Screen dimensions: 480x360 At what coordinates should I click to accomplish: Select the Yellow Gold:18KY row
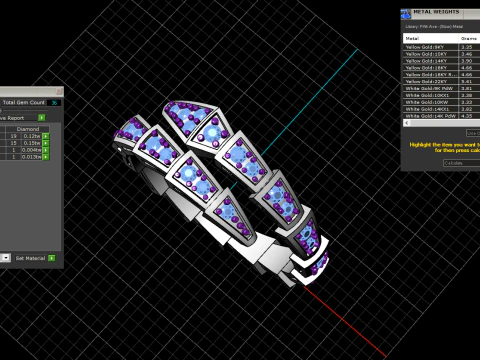pos(441,68)
